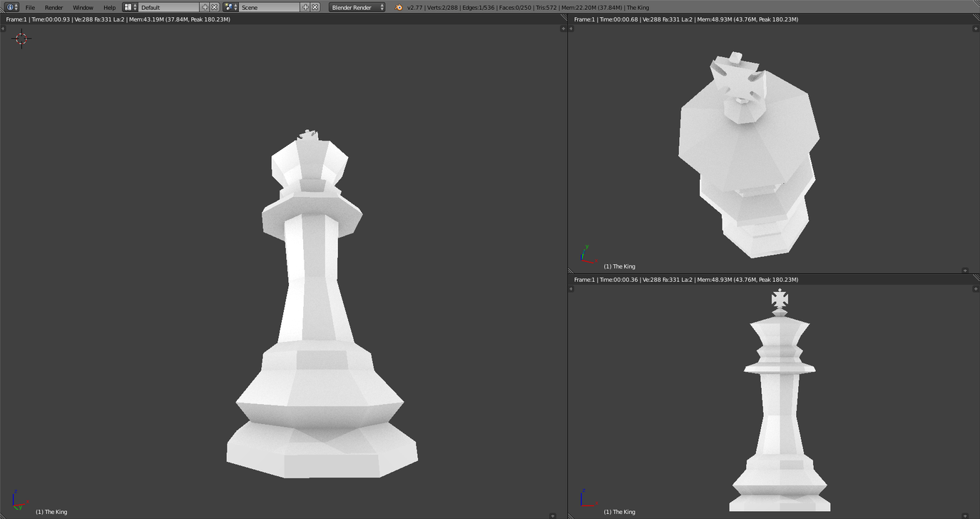Viewport: 980px width, 519px height.
Task: Open the File menu
Action: (30, 7)
